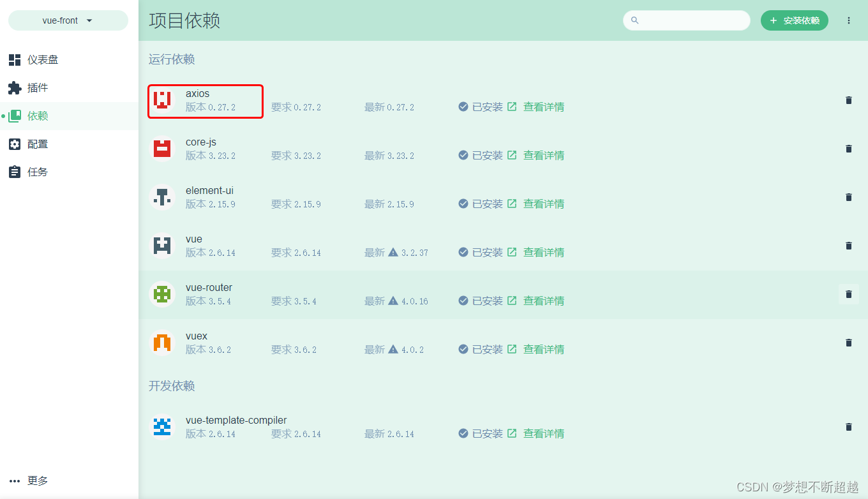Viewport: 868px width, 499px height.
Task: Click the vue-router package name
Action: click(x=209, y=288)
